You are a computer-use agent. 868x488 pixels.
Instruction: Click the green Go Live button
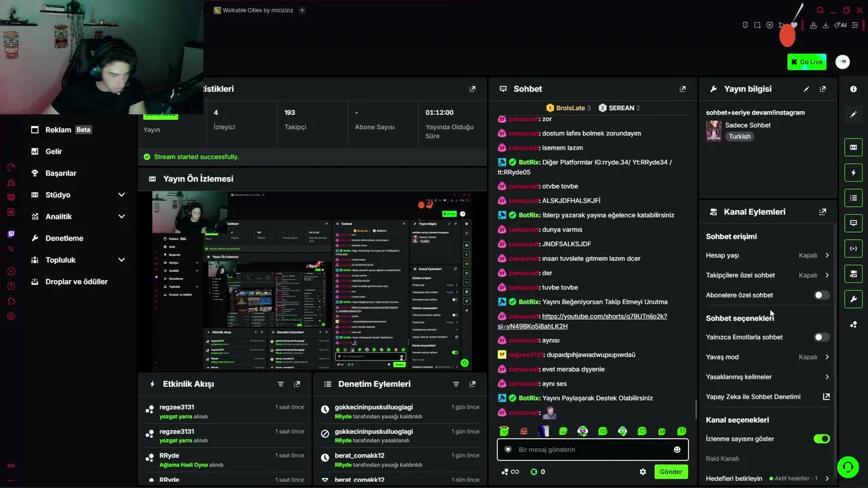pyautogui.click(x=806, y=62)
